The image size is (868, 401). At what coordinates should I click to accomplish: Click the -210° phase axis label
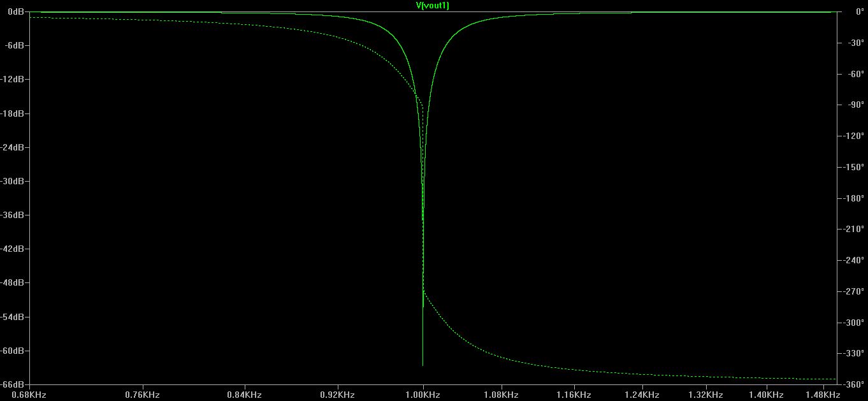point(854,229)
